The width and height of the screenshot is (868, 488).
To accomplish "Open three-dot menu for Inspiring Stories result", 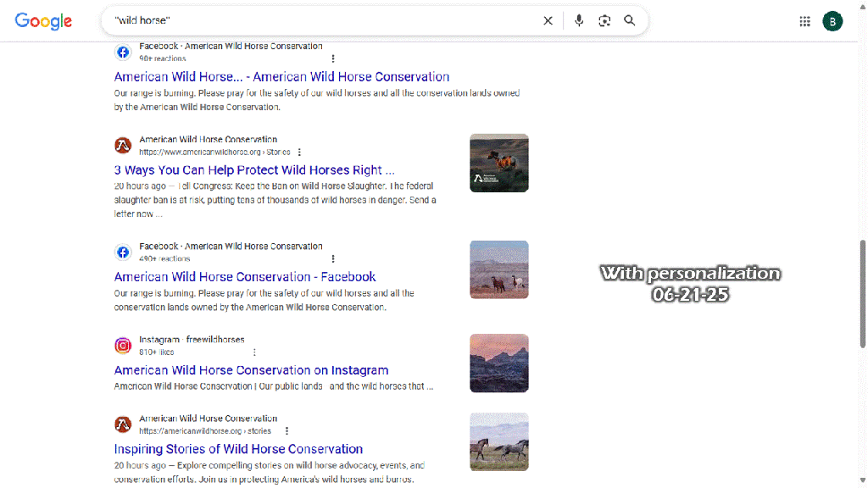I will pos(287,430).
